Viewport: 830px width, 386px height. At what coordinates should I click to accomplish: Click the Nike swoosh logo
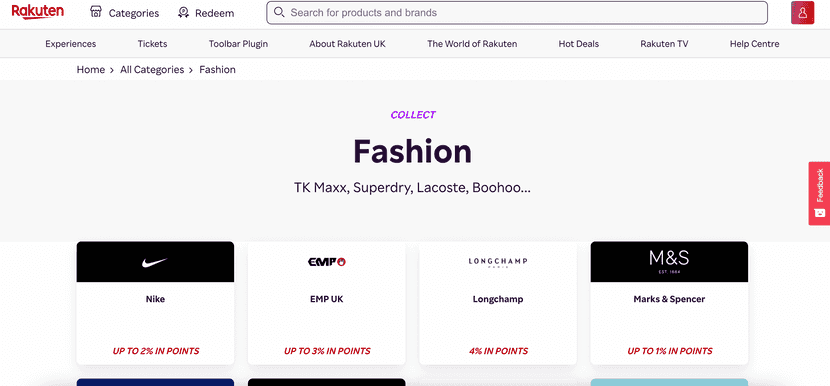tap(155, 262)
